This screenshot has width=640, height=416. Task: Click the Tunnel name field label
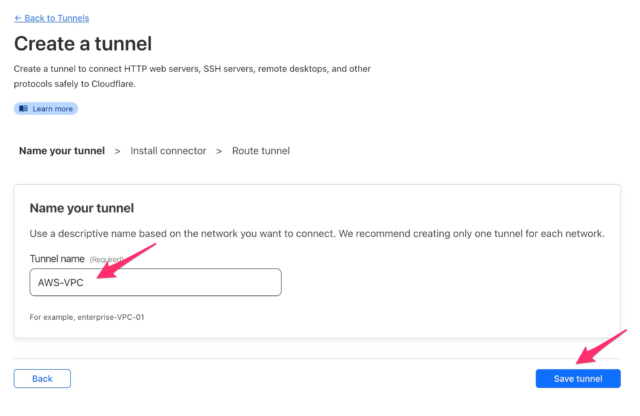pyautogui.click(x=57, y=259)
